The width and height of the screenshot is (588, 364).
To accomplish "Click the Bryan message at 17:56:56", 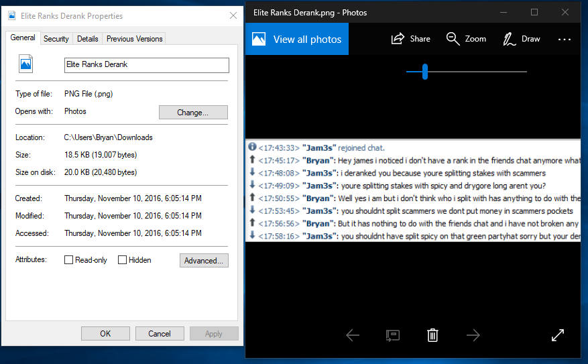I will pyautogui.click(x=419, y=224).
